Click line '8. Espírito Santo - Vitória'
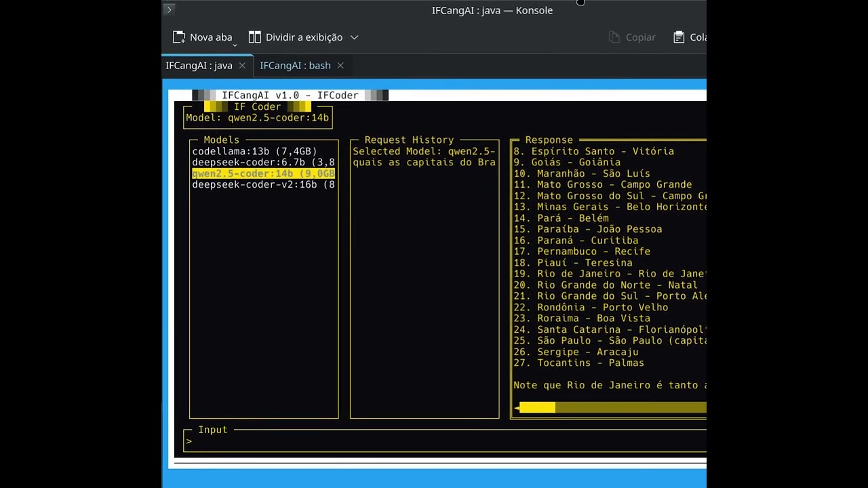 click(x=593, y=151)
